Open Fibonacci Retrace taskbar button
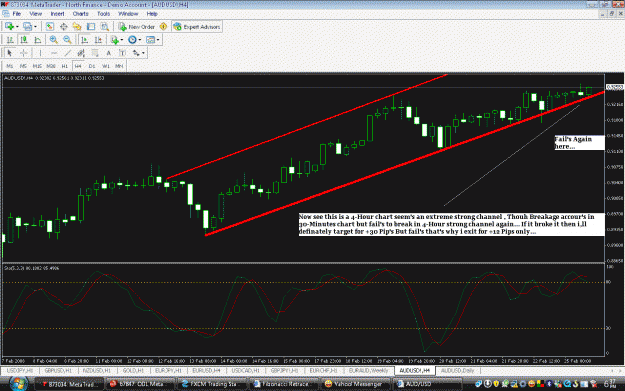 [285, 384]
